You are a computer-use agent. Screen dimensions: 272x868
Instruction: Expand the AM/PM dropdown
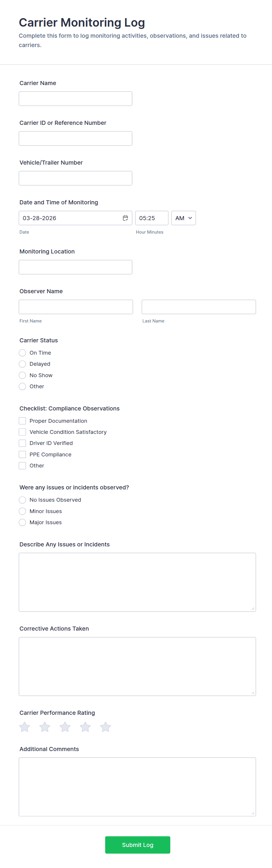(183, 218)
